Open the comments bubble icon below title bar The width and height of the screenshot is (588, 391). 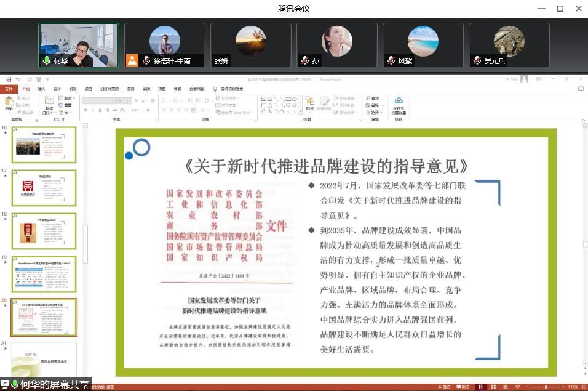tap(581, 89)
